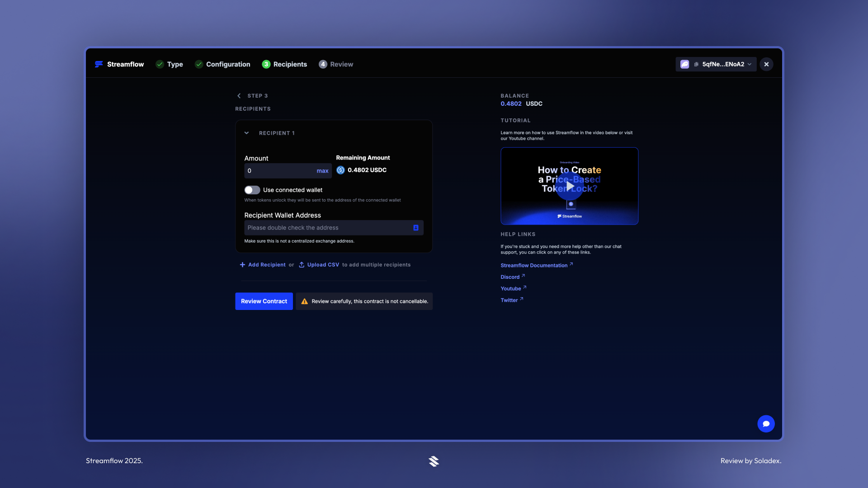Set amount to max
Screen dimensions: 868x488
(322, 171)
